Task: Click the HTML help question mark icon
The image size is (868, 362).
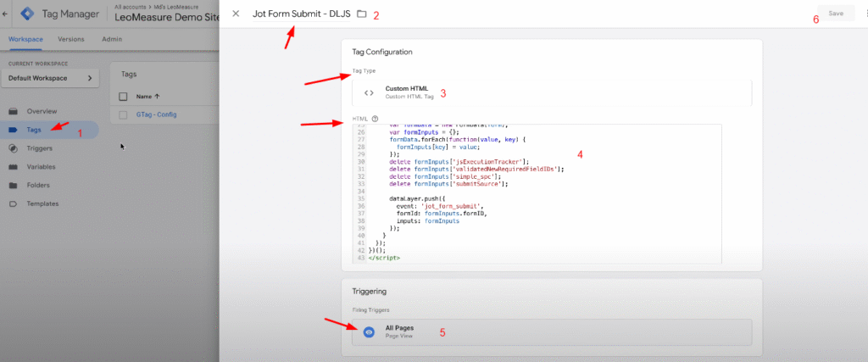Action: point(375,119)
